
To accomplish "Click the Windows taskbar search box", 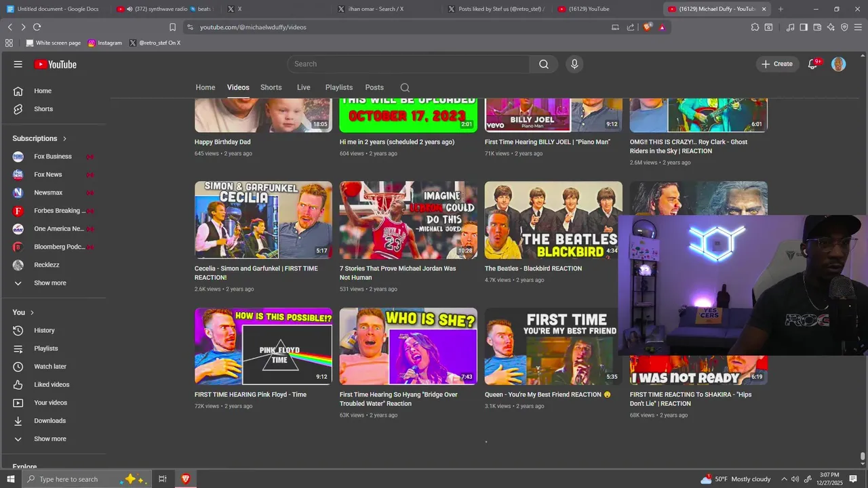I will coord(86,479).
